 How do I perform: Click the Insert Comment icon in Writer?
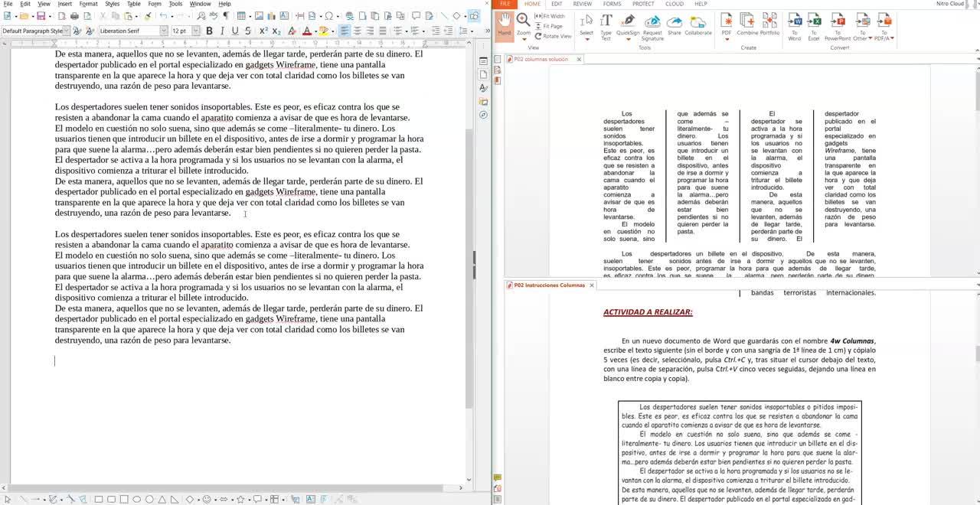[416, 15]
